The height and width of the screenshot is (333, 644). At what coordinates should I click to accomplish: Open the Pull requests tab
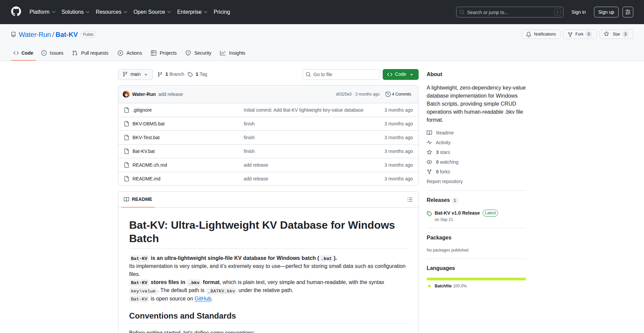(91, 53)
